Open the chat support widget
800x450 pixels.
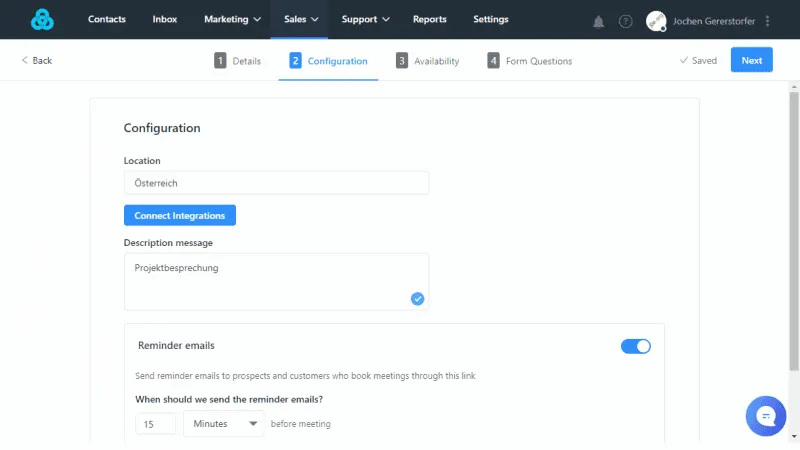pos(766,416)
